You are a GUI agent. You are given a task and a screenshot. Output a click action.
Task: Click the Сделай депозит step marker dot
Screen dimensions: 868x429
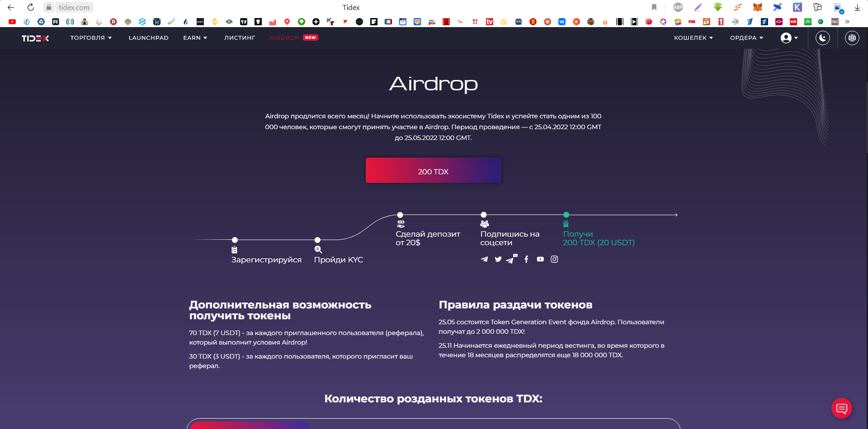click(x=400, y=215)
